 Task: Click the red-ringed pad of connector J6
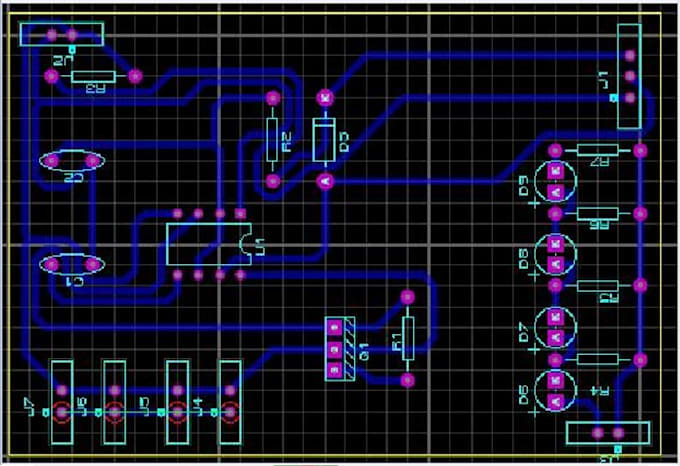[114, 412]
